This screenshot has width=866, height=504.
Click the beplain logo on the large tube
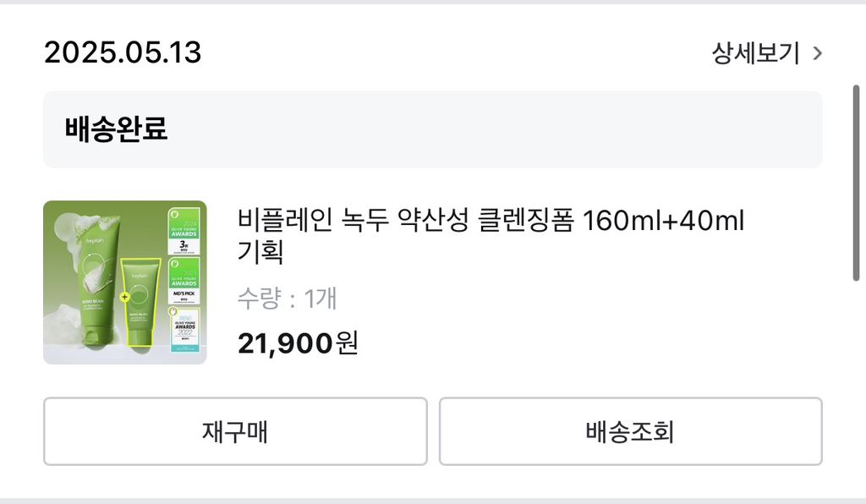(x=93, y=240)
